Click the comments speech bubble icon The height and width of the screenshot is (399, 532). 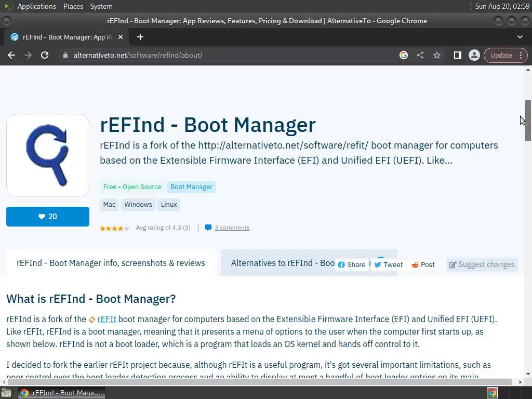click(x=208, y=228)
